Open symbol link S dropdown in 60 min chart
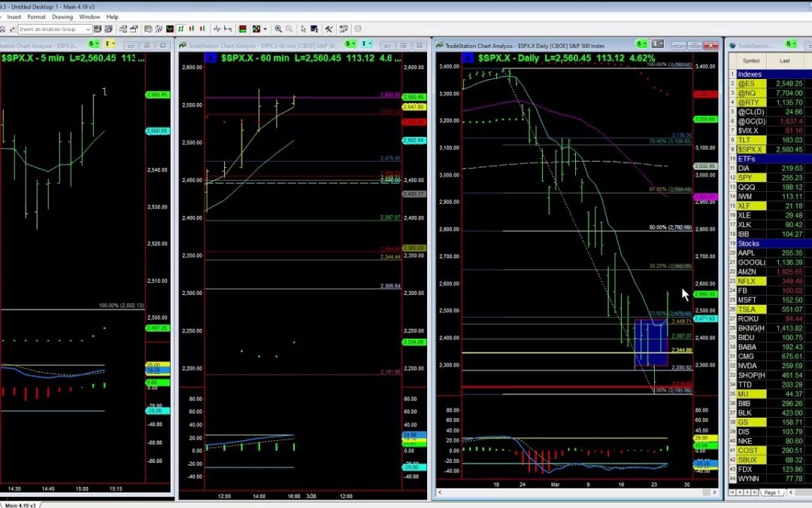The image size is (812, 508). 350,44
